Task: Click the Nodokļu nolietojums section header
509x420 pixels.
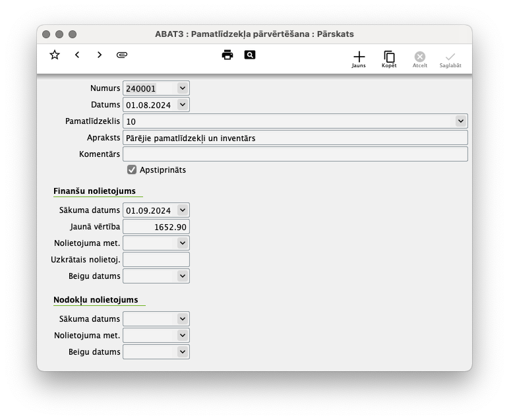Action: click(x=96, y=299)
